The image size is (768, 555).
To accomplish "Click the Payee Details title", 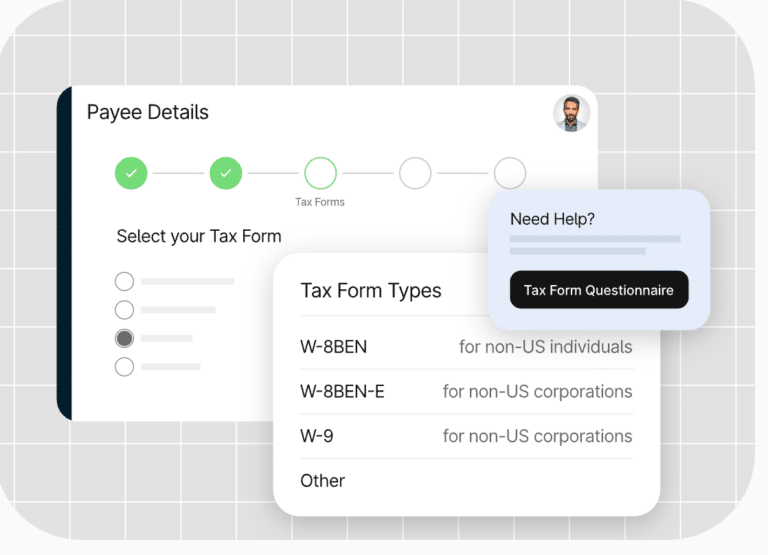I will pyautogui.click(x=148, y=112).
